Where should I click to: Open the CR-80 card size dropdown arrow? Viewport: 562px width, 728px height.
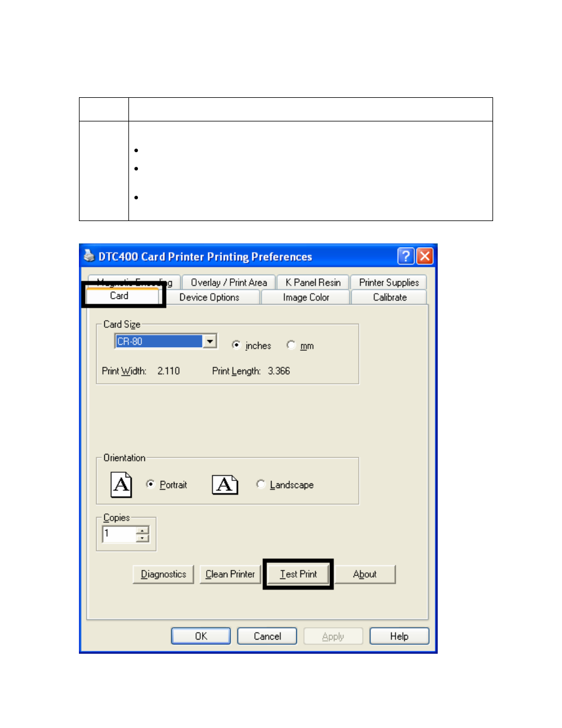pos(210,341)
